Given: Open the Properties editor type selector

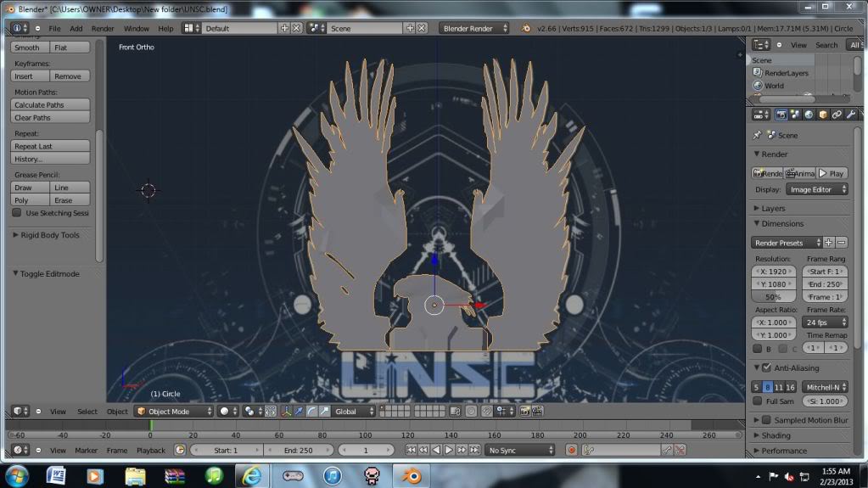Looking at the screenshot, I should click(761, 115).
